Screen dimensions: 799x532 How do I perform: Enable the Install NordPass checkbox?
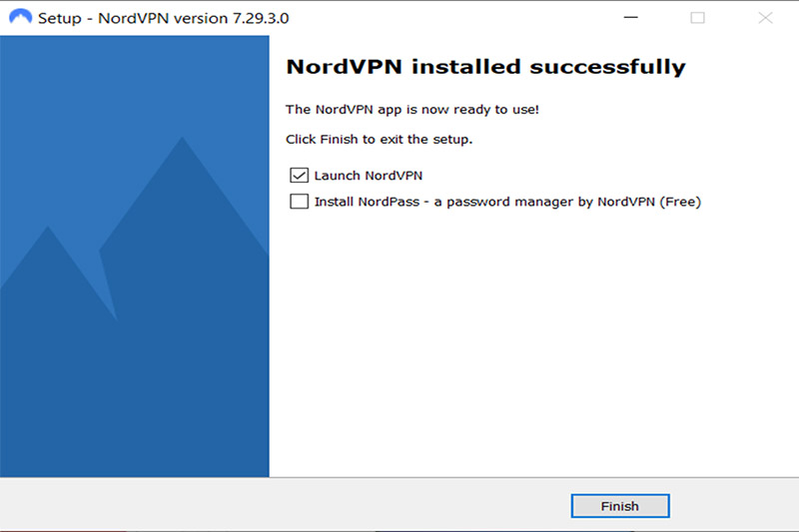click(299, 201)
